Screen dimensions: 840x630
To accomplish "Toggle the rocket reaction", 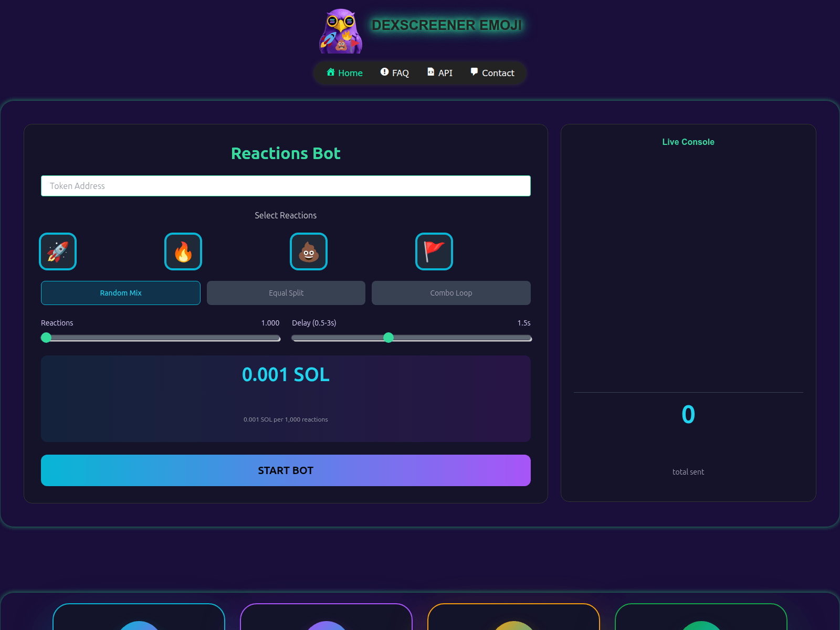I will point(58,251).
